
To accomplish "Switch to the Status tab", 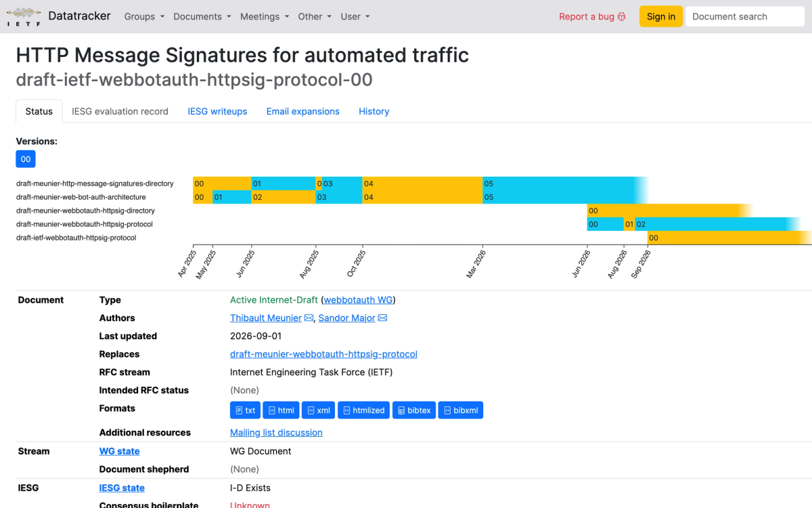I will 39,111.
